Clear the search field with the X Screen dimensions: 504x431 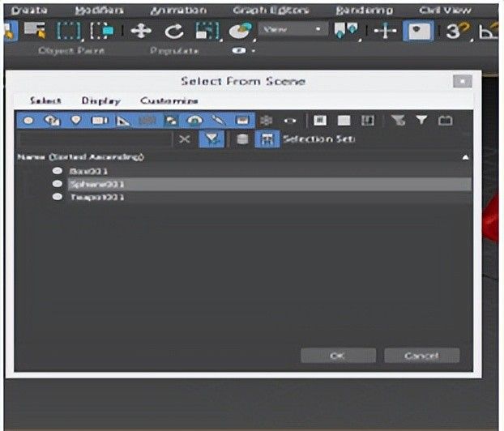coord(184,139)
